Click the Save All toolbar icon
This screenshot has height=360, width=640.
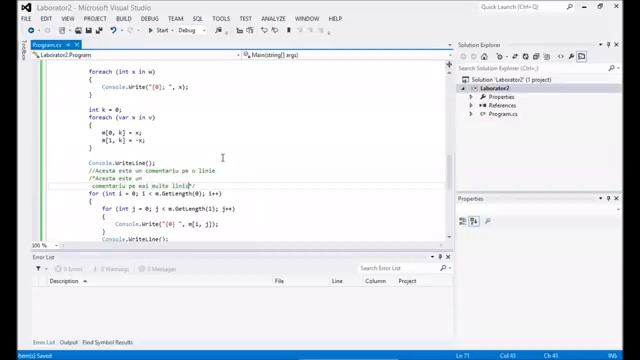pyautogui.click(x=99, y=30)
